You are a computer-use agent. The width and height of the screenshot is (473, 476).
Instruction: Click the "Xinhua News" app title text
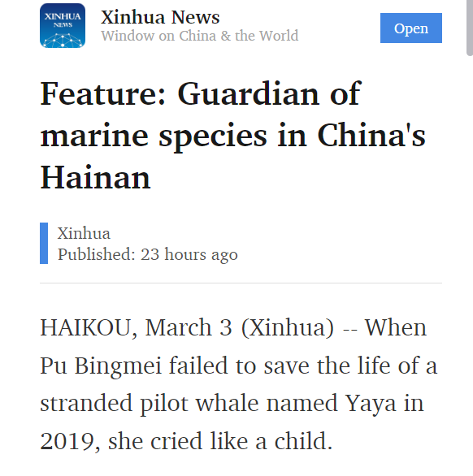tap(160, 17)
